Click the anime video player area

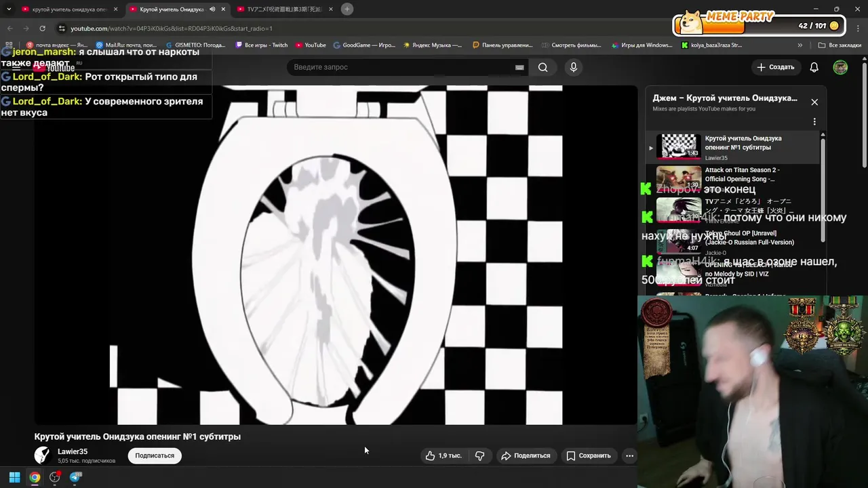point(336,255)
